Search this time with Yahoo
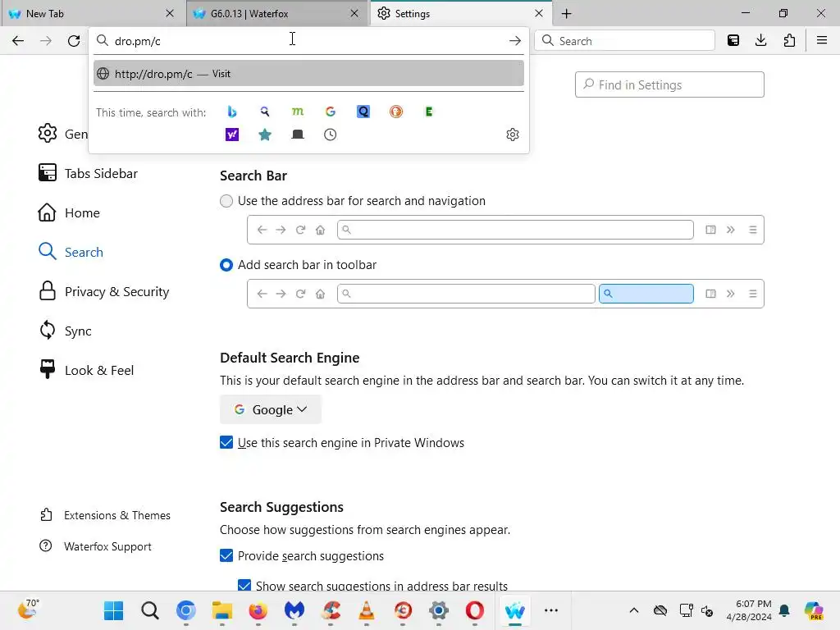840x630 pixels. 232,135
